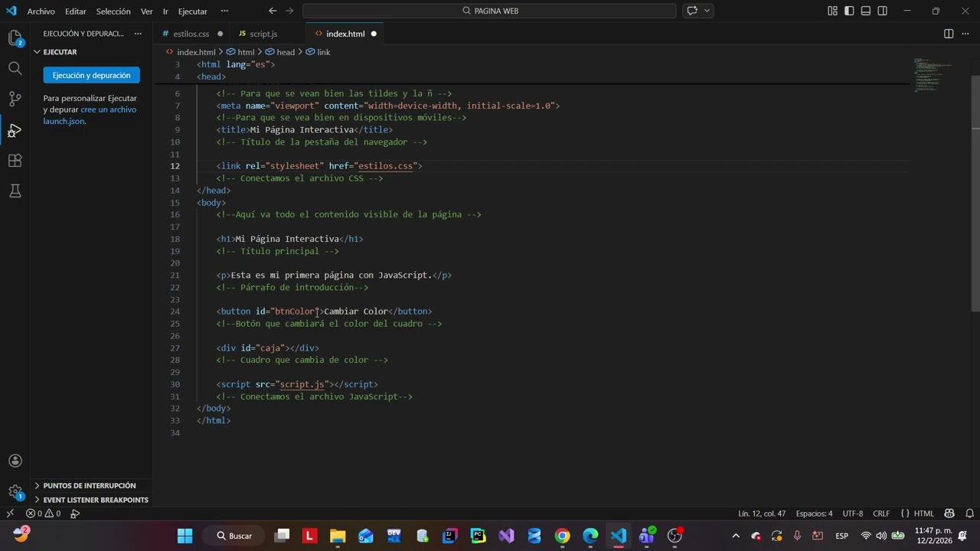The image size is (980, 551).
Task: Expand PUNTOS DE INTERRUPCIÓN section
Action: pyautogui.click(x=91, y=485)
